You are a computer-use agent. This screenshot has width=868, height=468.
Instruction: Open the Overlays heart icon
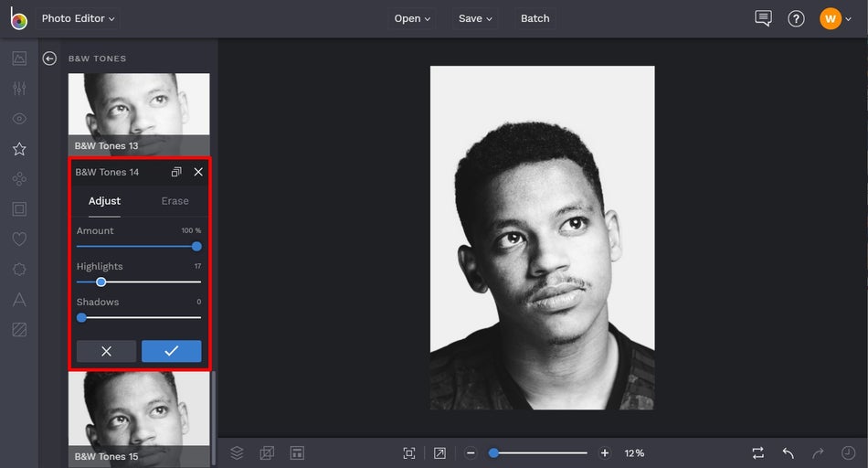click(x=19, y=239)
